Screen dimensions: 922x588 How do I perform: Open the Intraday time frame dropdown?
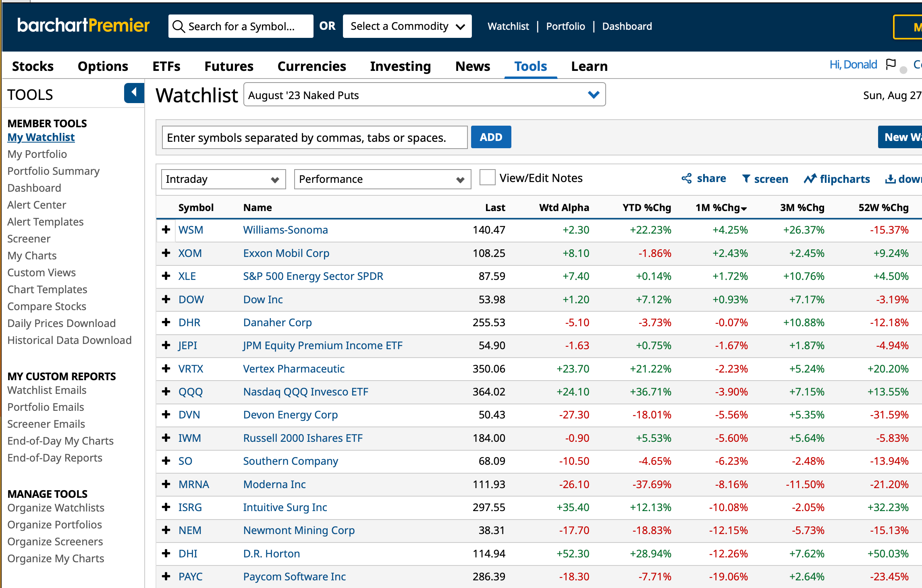223,179
